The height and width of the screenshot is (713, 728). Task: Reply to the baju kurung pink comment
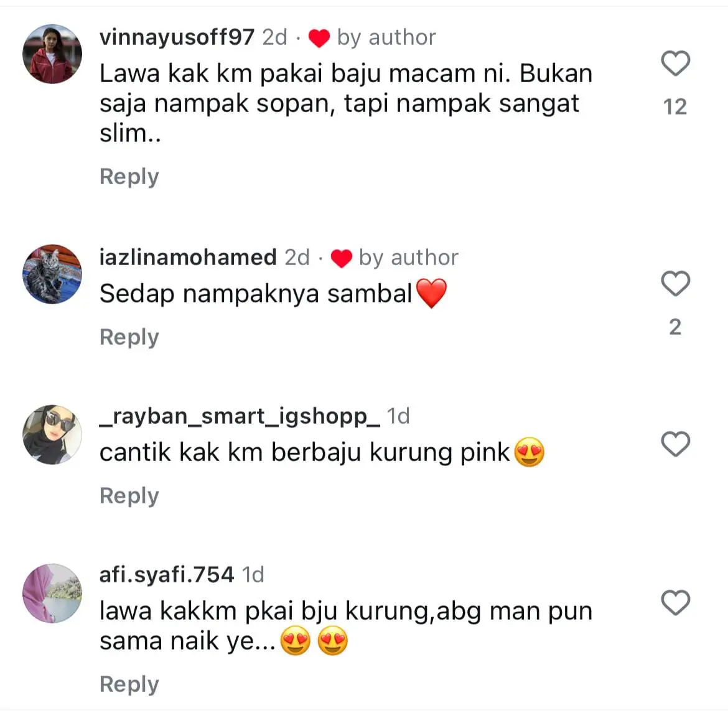(x=129, y=496)
